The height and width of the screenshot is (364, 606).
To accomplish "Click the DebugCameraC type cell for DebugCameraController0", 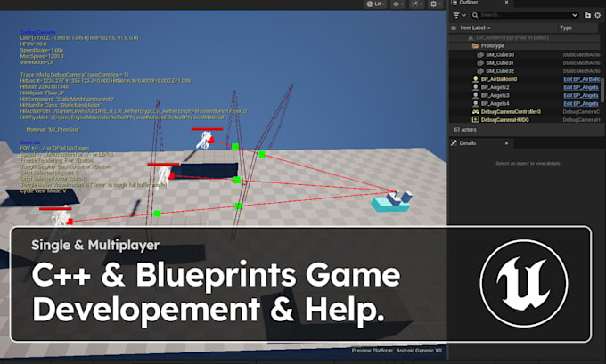I will [x=582, y=111].
